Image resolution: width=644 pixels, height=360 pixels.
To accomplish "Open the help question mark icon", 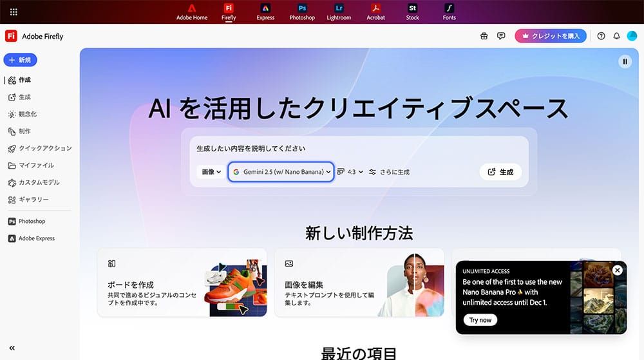I will (601, 36).
